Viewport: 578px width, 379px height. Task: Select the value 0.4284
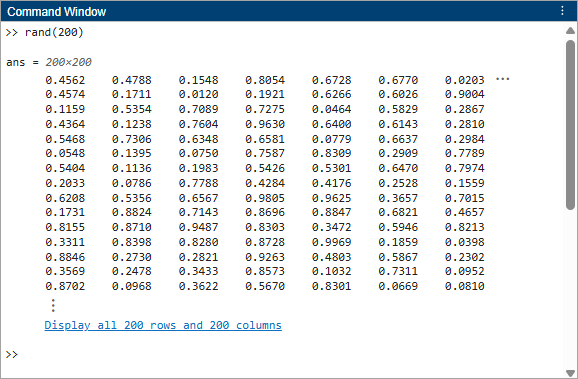(x=265, y=183)
